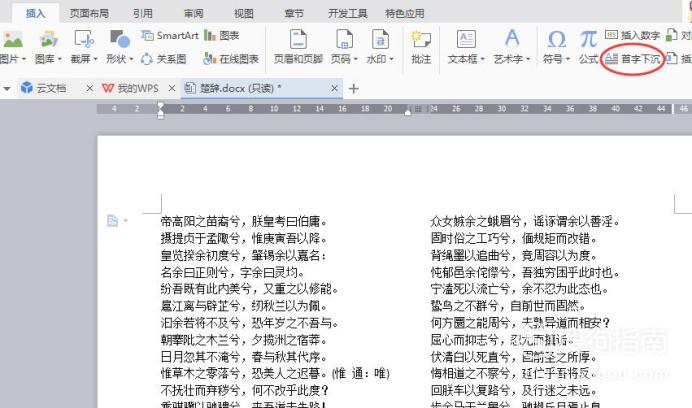
Task: Close the 楚辞.docx tab
Action: click(x=335, y=88)
